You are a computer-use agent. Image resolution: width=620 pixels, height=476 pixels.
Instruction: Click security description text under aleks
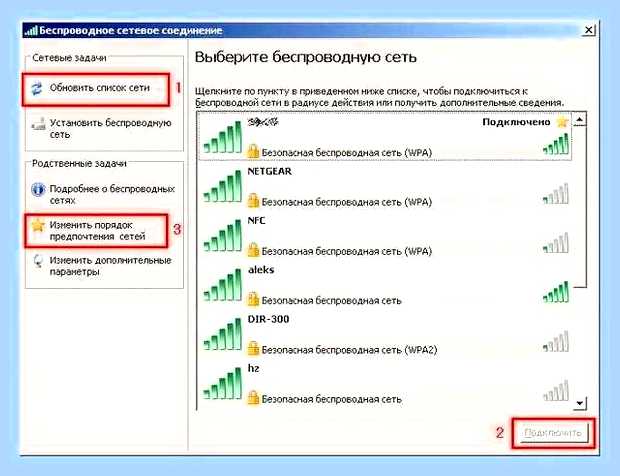click(331, 300)
